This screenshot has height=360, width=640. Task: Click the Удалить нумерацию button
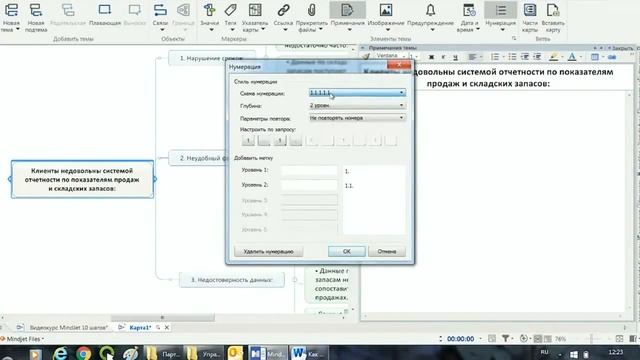click(269, 251)
